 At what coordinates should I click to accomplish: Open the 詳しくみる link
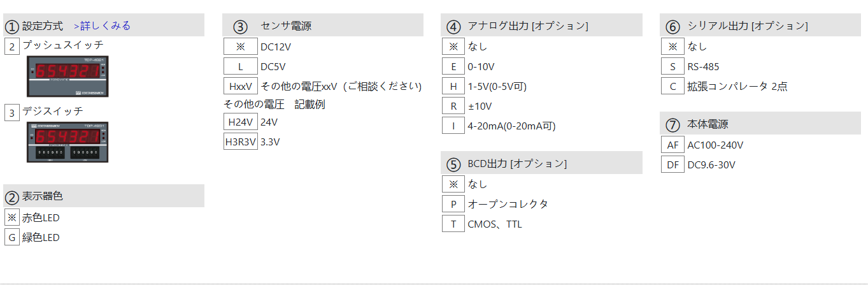103,26
